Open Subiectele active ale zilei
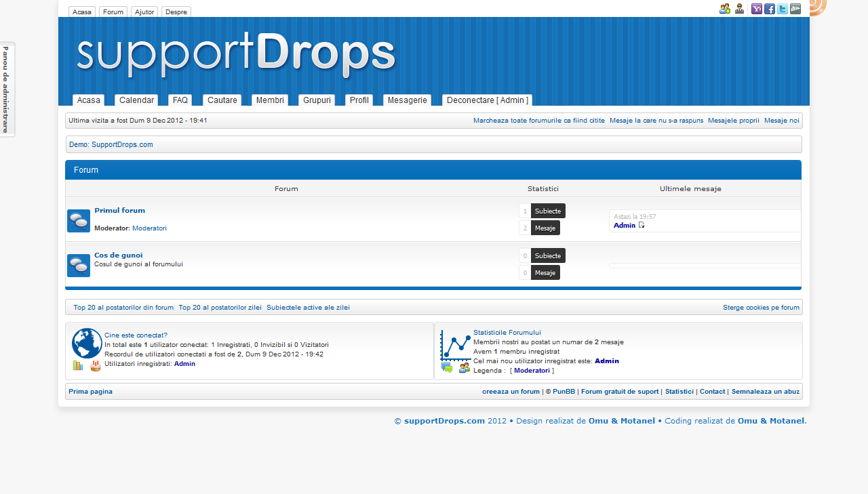Screen dimensions: 868x494 point(308,308)
